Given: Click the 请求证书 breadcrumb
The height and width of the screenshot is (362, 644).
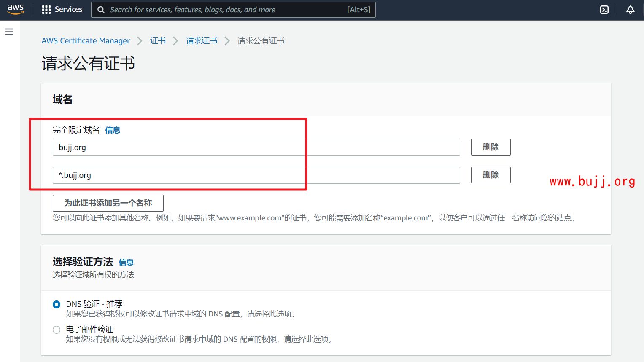Looking at the screenshot, I should [201, 40].
